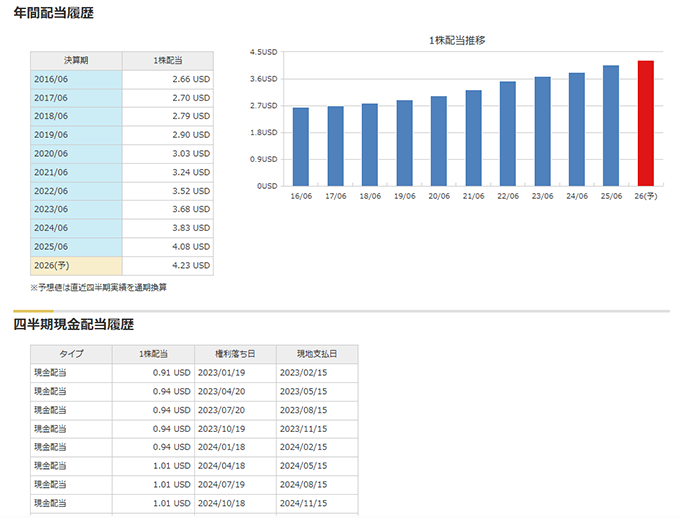Click the 25/06 blue chart bar
This screenshot has height=518, width=680.
(x=611, y=126)
